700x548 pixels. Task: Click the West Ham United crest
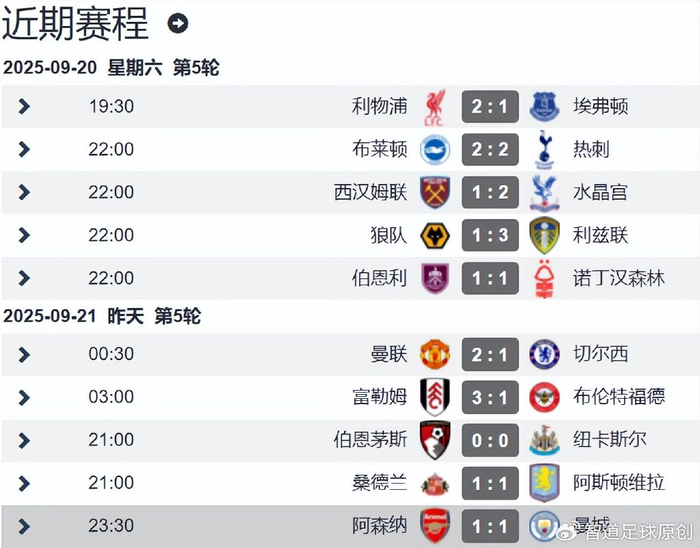point(435,192)
